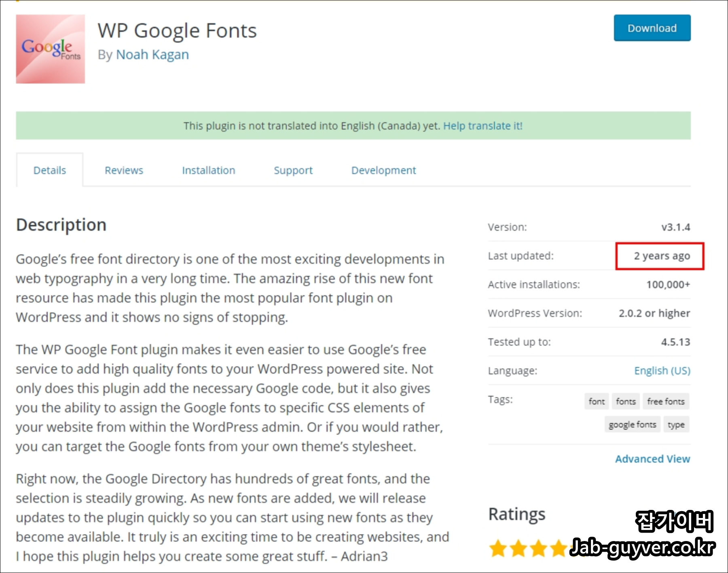This screenshot has width=728, height=573.
Task: Click the '2.0.2 or higher' WordPress version value
Action: tap(654, 313)
